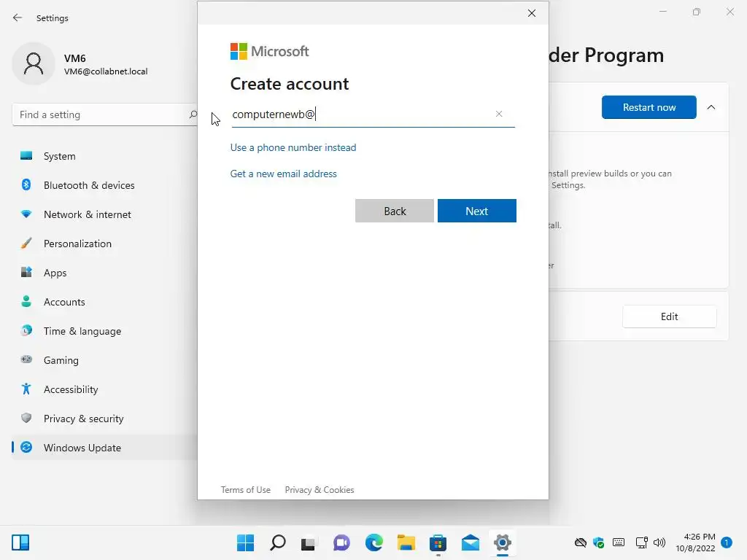
Task: Open taskbar Search
Action: click(x=278, y=542)
